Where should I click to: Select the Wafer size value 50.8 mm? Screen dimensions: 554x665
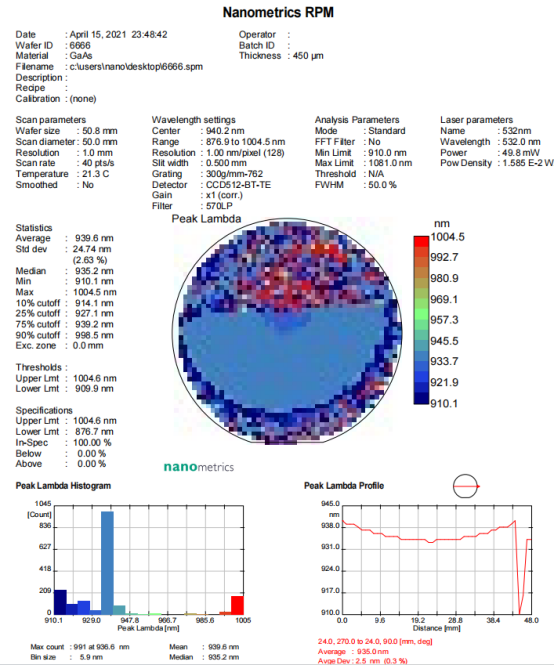click(100, 131)
